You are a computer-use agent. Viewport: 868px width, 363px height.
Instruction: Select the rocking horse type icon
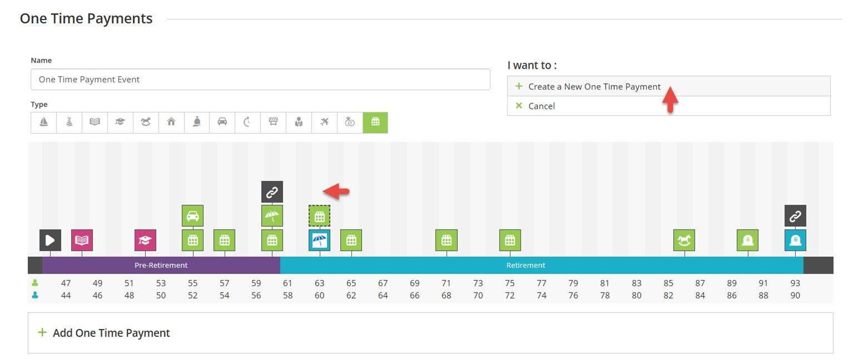[x=146, y=122]
